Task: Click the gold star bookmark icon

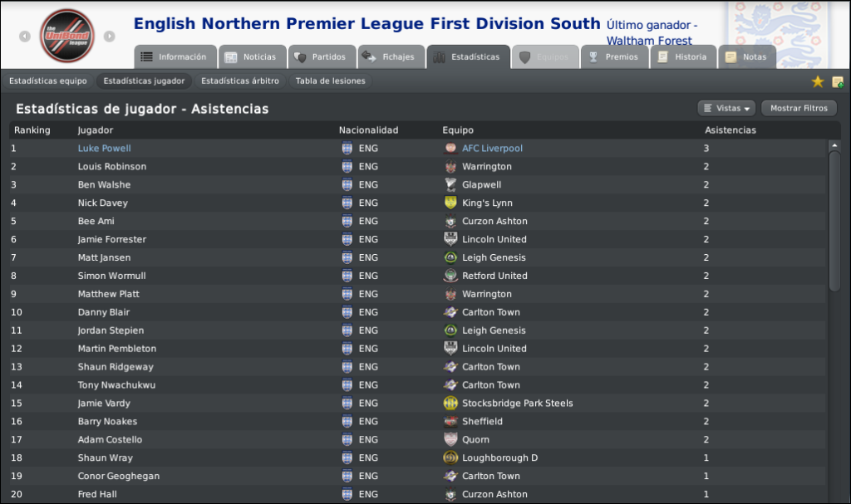Action: tap(818, 81)
